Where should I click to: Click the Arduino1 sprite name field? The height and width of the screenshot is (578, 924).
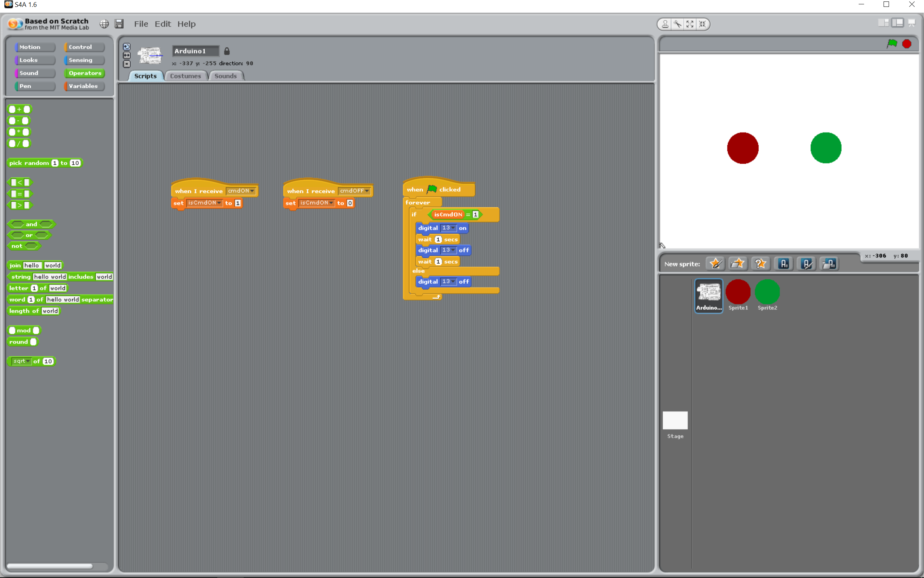(x=196, y=51)
